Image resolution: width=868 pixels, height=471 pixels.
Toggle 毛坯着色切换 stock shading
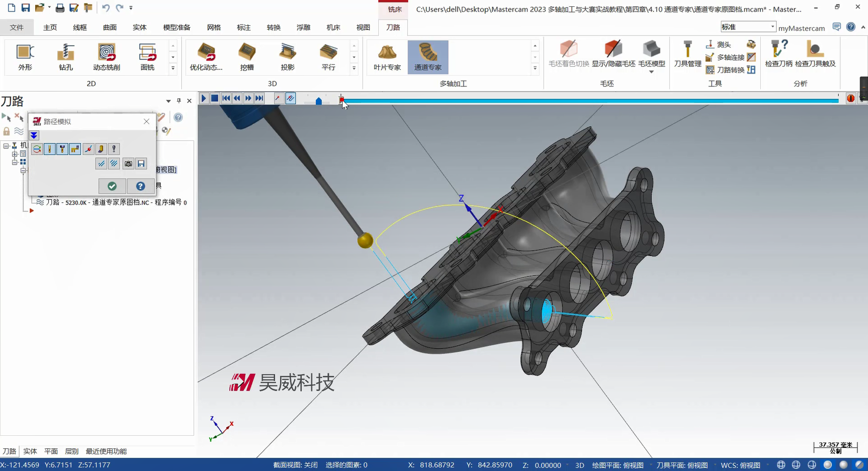pos(569,54)
